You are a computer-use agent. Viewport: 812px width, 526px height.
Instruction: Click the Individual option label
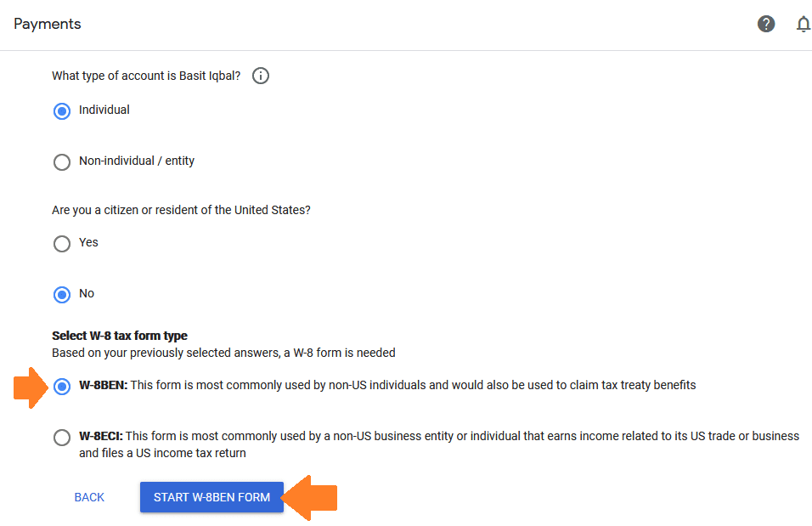(104, 110)
